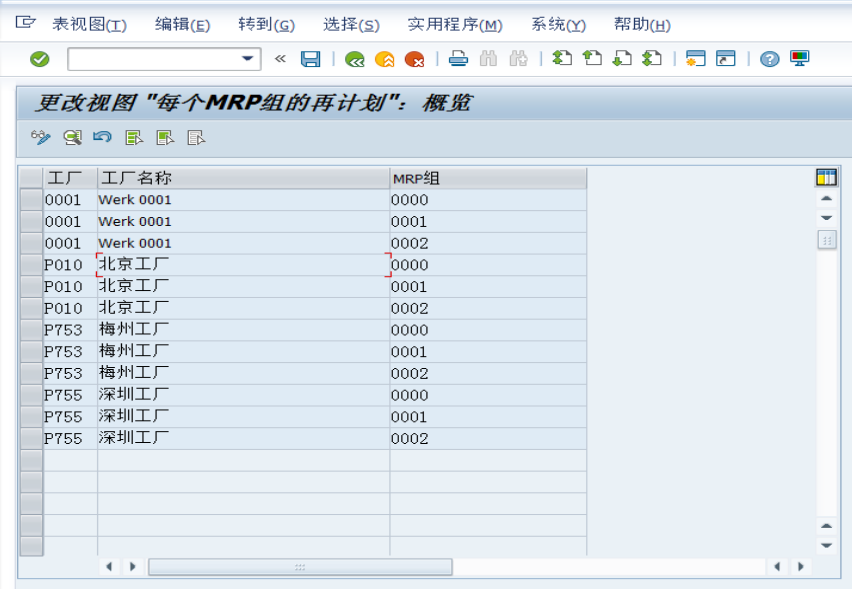852x589 pixels.
Task: Click the MRP组 column header
Action: point(488,178)
